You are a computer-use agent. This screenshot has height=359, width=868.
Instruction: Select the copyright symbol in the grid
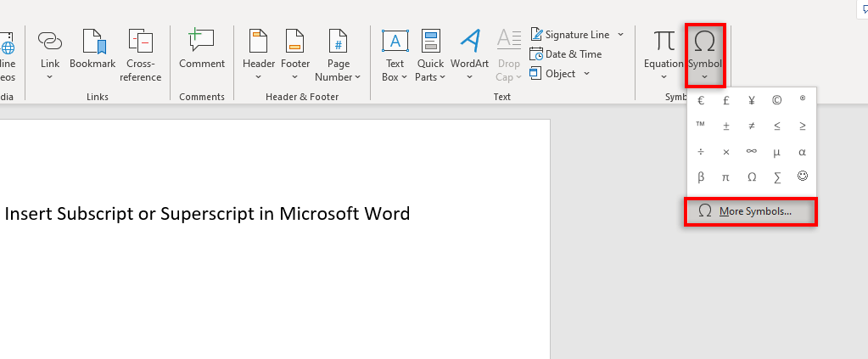click(x=776, y=100)
